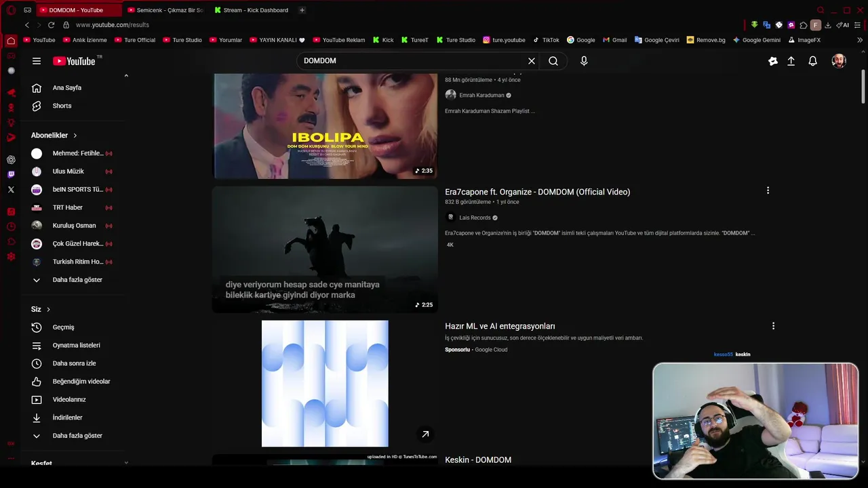Run the search with the magnifier button
This screenshot has height=488, width=868.
pos(553,61)
